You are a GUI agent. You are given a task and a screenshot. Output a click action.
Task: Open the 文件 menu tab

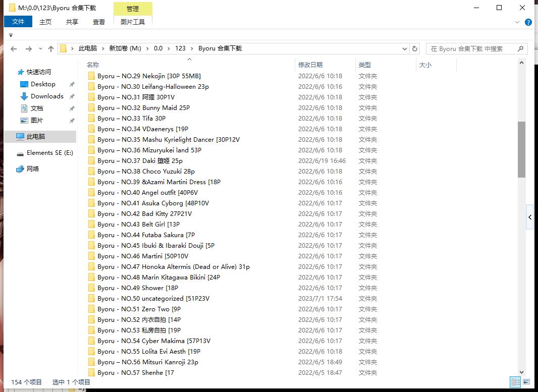pos(18,22)
